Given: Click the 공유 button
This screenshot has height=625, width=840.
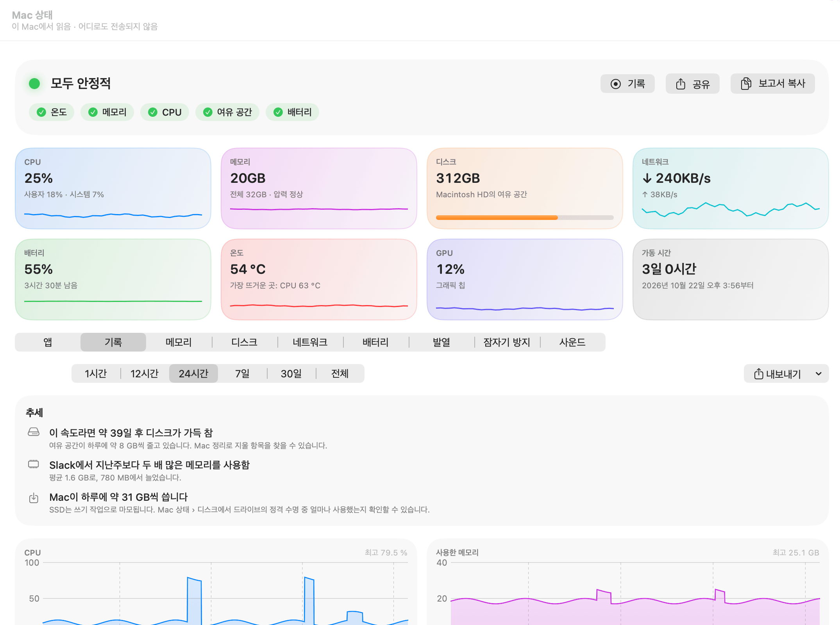Looking at the screenshot, I should (693, 84).
